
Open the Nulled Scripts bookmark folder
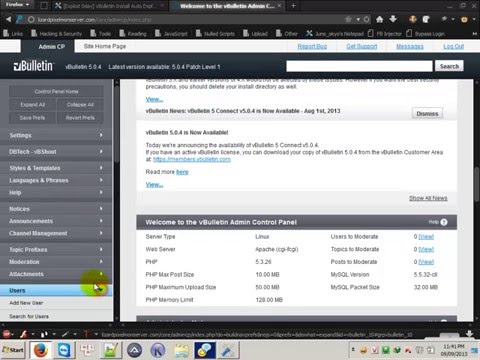pyautogui.click(x=215, y=34)
